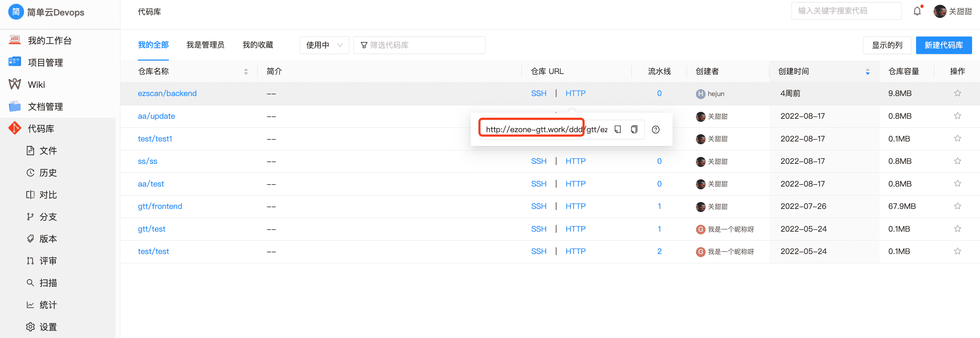Viewport: 980px width, 338px height.
Task: Sort by 仓库名称 column arrows
Action: pyautogui.click(x=246, y=72)
